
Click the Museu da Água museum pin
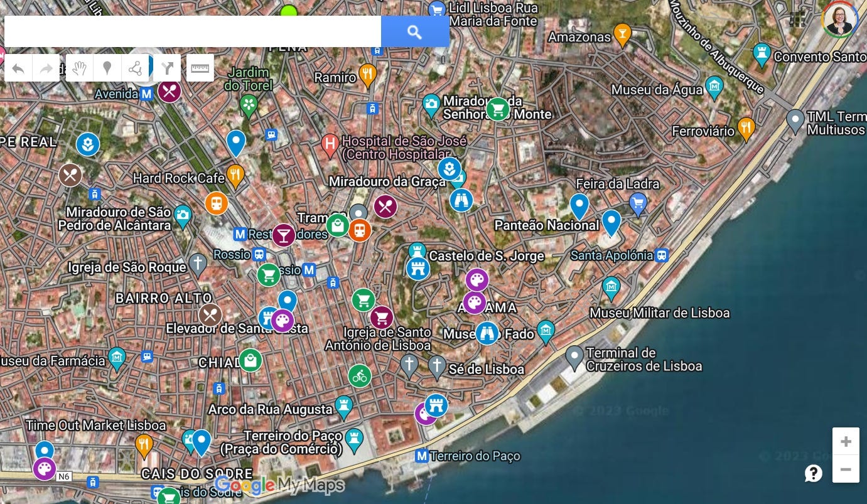714,88
